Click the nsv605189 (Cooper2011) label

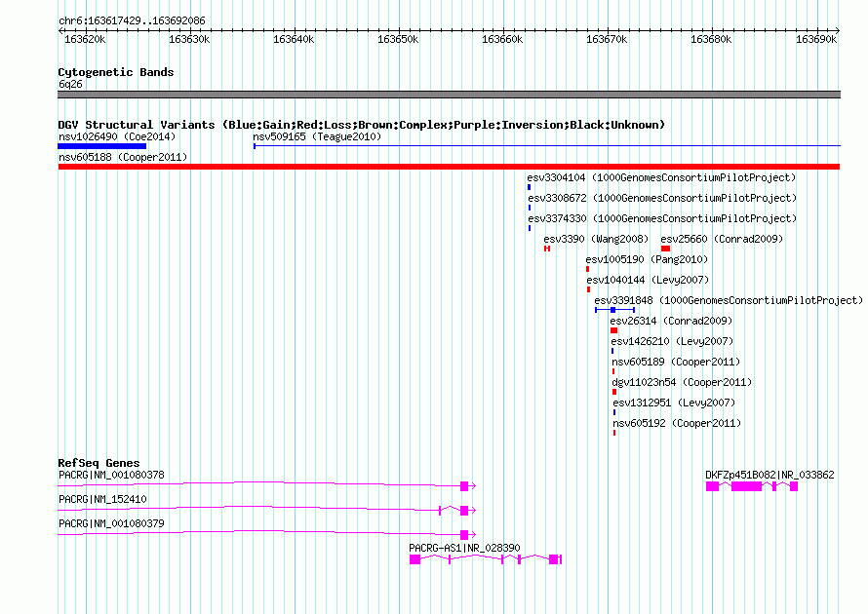[x=676, y=362]
